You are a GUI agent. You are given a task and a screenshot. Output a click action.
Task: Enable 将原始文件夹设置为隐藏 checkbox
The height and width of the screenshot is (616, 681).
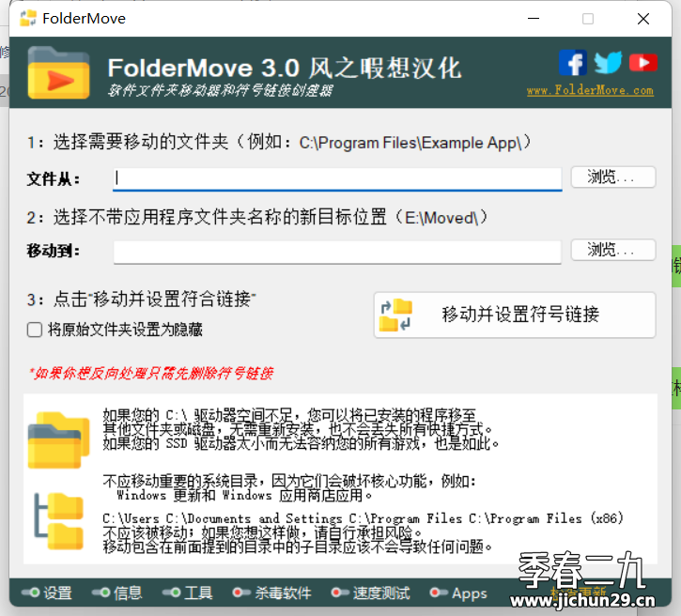tap(35, 330)
